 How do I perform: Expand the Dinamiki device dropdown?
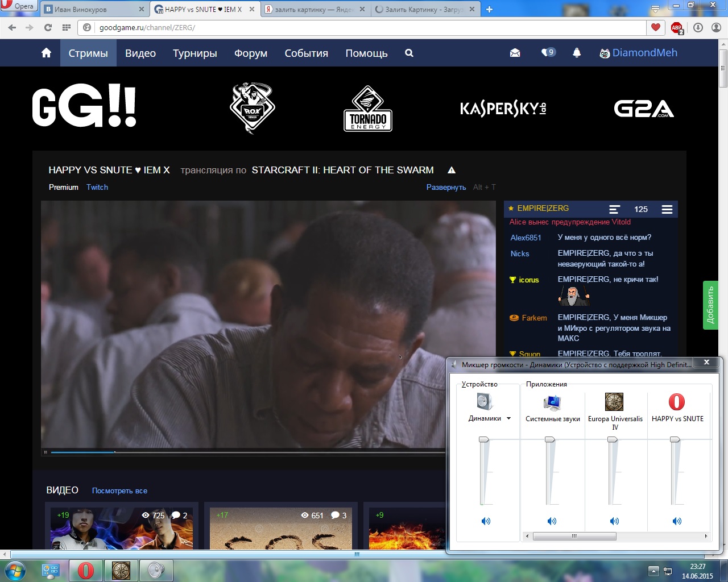click(508, 418)
